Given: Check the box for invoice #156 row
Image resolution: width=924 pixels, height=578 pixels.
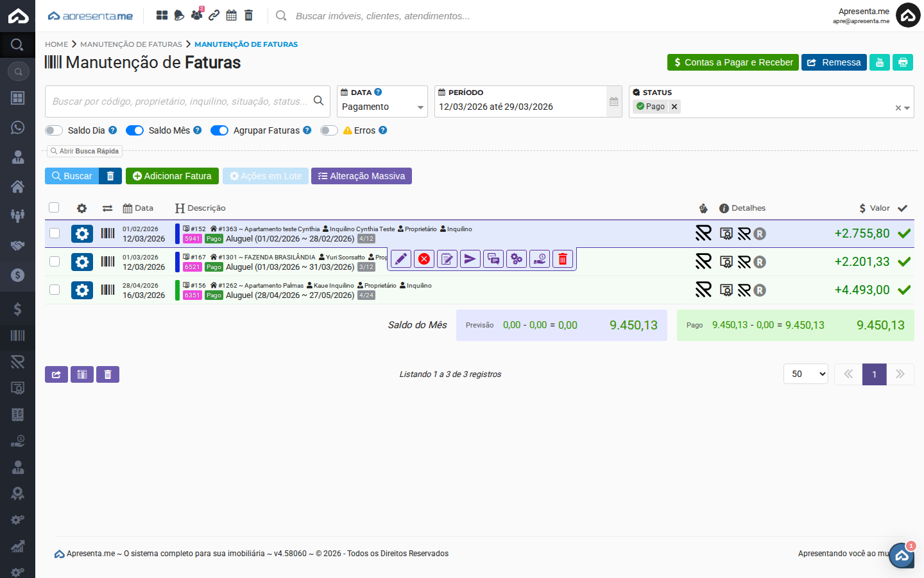Looking at the screenshot, I should click(x=55, y=290).
